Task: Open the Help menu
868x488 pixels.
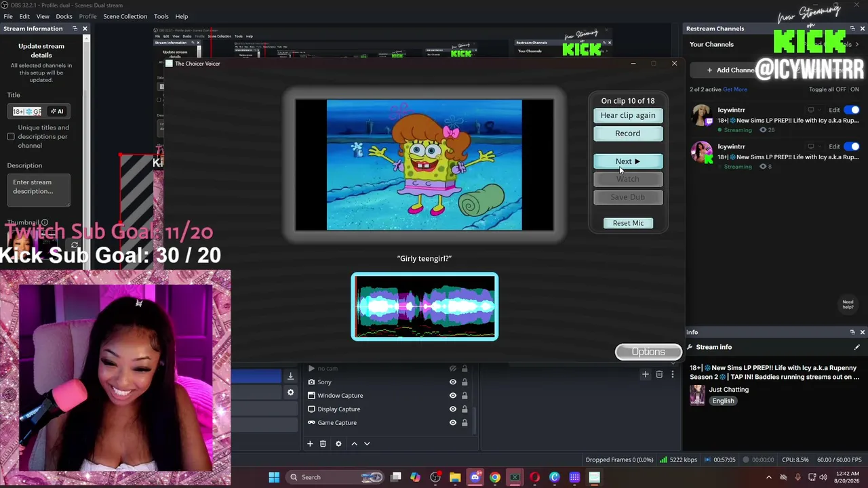Action: pyautogui.click(x=182, y=16)
